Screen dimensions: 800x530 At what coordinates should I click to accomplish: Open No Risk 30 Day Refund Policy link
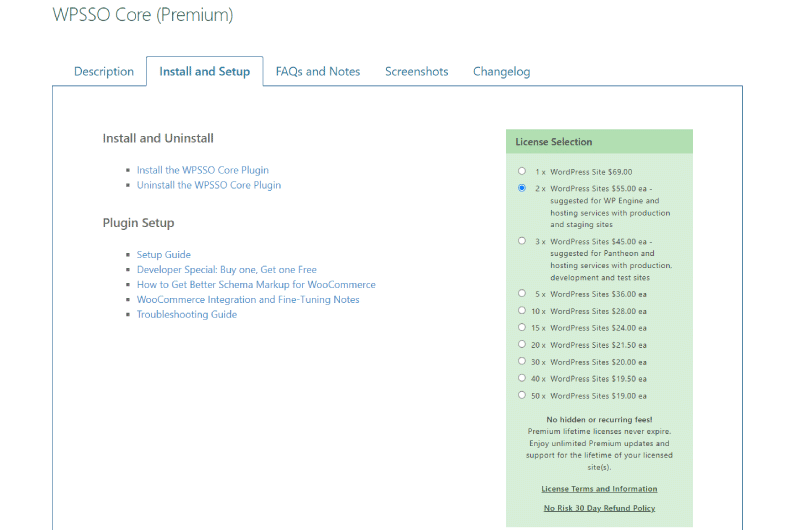[599, 508]
